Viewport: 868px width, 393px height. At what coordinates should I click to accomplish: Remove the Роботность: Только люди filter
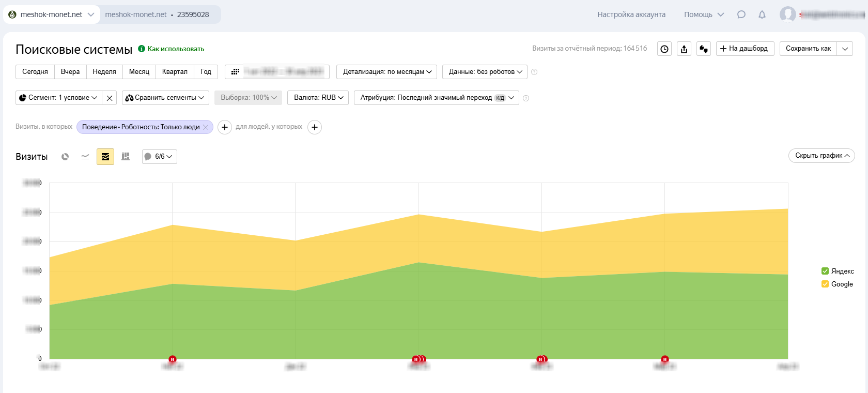coord(206,127)
